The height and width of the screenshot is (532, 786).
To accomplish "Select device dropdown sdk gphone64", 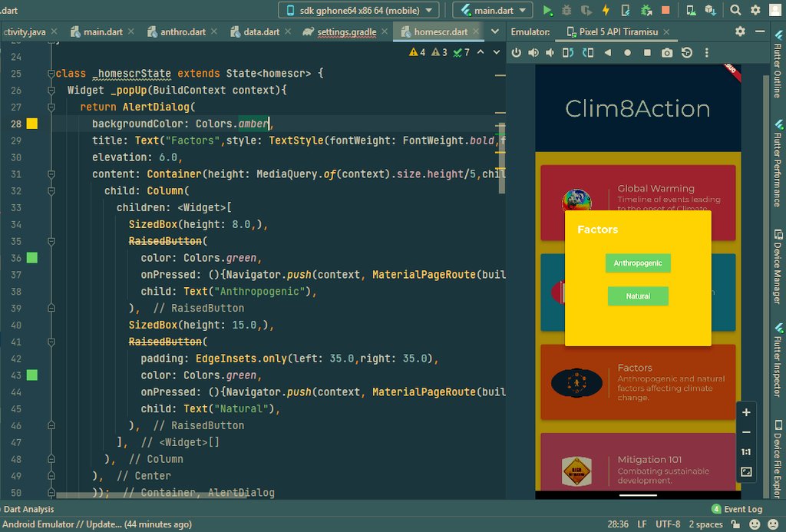I will [359, 10].
